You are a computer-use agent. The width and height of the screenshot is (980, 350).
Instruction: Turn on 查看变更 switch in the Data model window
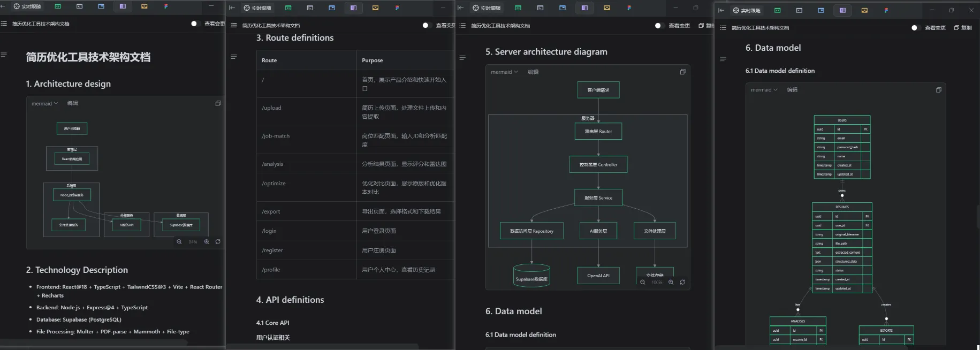[915, 28]
